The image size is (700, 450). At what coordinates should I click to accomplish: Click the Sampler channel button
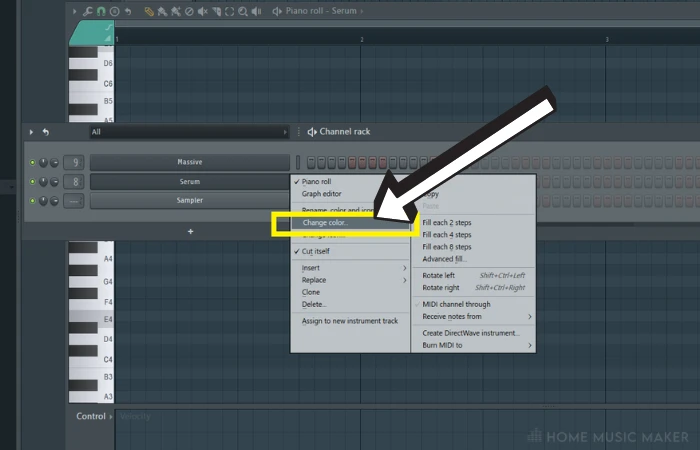click(190, 200)
